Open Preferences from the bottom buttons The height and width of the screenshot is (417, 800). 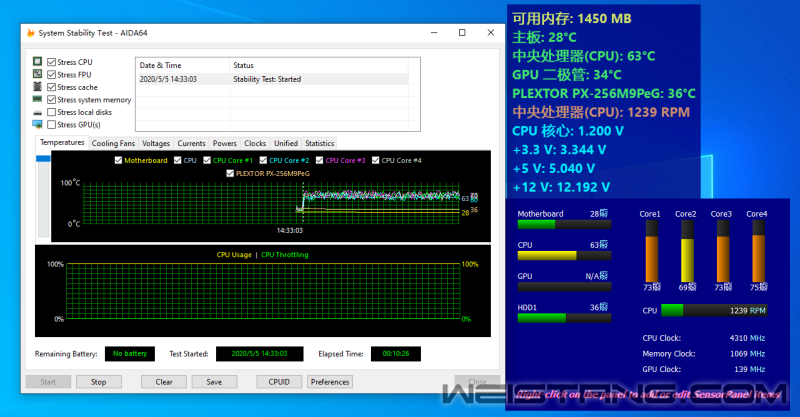tap(329, 382)
